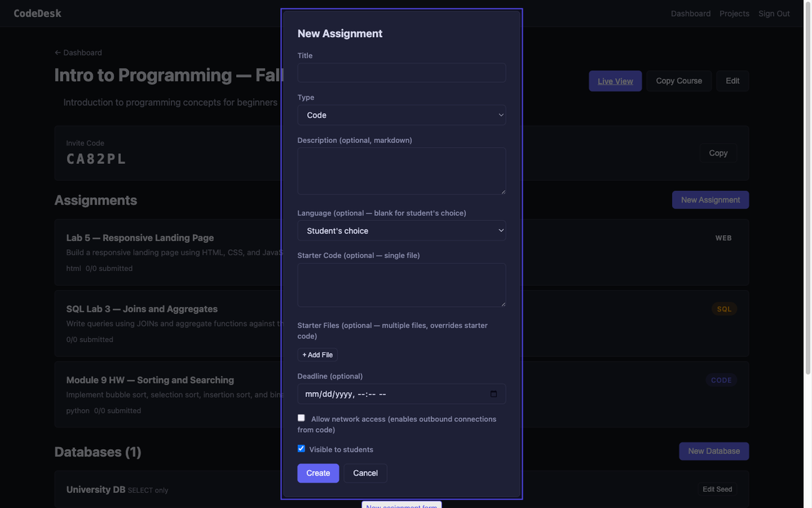Open Edit Seed for University DB
Screen dimensions: 812x508
click(x=717, y=489)
